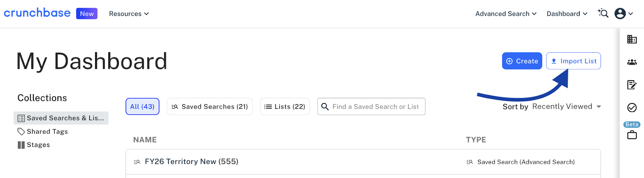Open the people icon in right sidebar
This screenshot has width=644, height=178.
pos(632,62)
